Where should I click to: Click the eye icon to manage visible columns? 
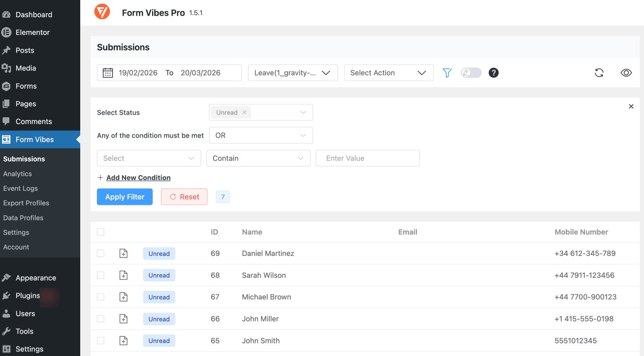click(x=626, y=73)
